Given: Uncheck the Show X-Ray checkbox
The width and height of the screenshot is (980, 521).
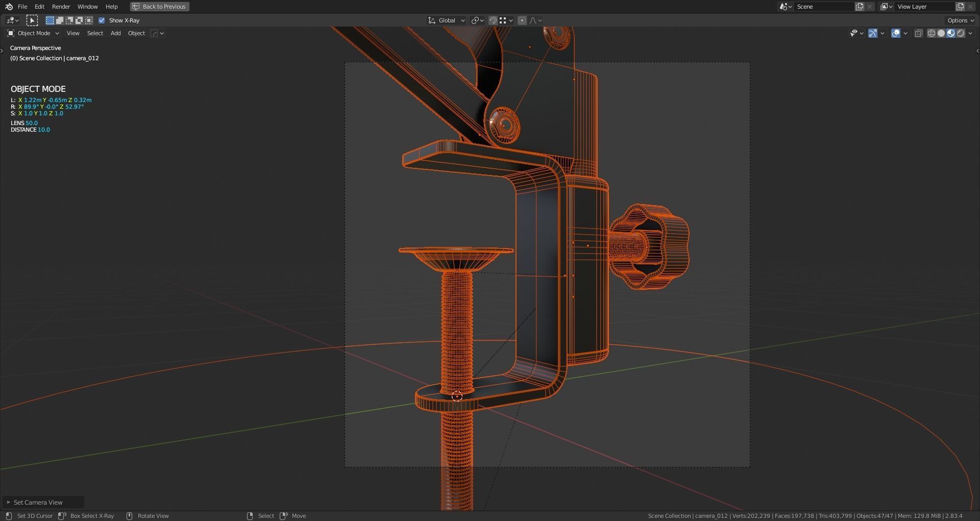Looking at the screenshot, I should [102, 20].
